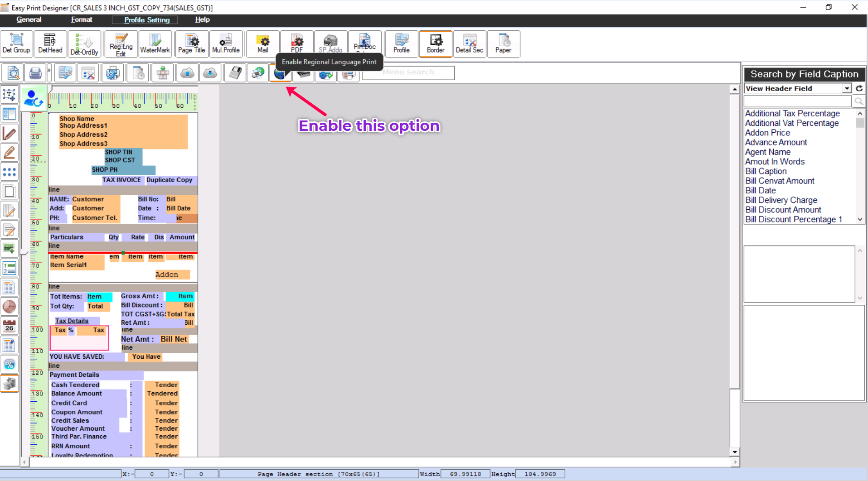Image resolution: width=868 pixels, height=481 pixels.
Task: Insert image using the picture tool
Action: click(10, 249)
